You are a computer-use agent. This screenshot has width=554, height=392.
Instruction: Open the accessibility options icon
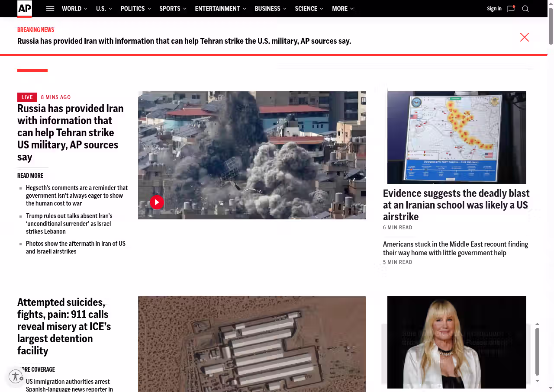pyautogui.click(x=16, y=376)
